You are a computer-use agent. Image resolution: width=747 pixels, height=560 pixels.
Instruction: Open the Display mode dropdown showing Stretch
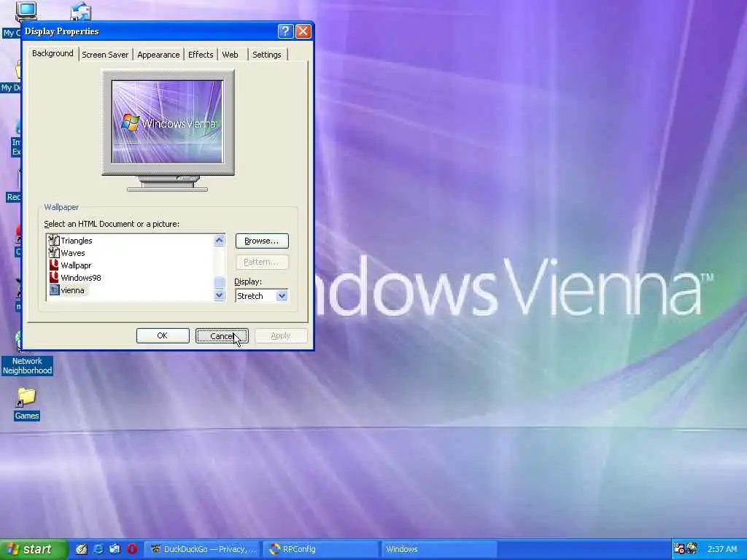(x=282, y=296)
